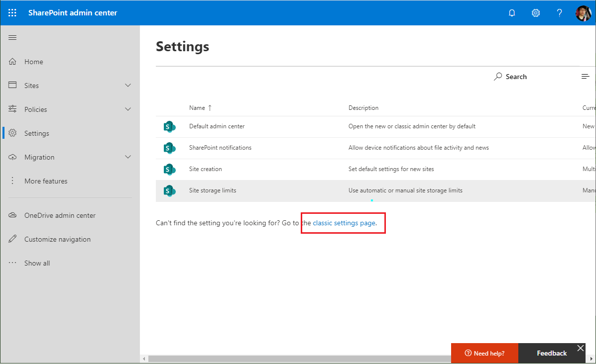Open OneDrive admin center link
This screenshot has height=364, width=596.
(x=60, y=215)
